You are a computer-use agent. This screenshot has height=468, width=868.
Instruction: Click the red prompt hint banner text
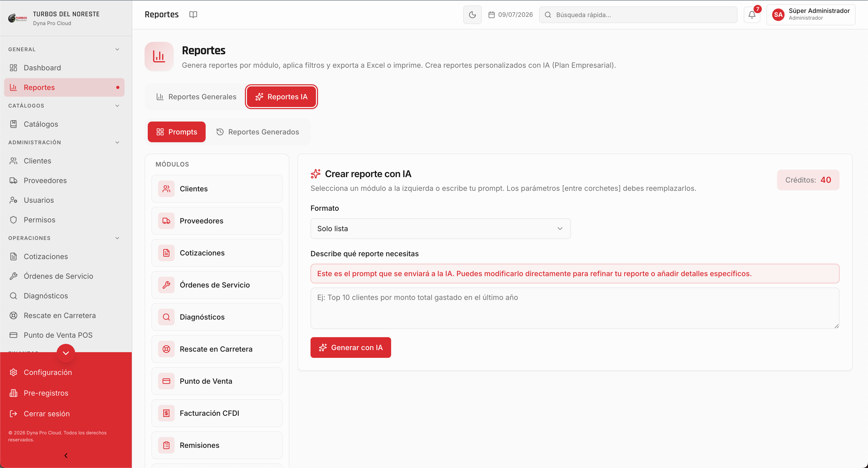click(x=534, y=274)
